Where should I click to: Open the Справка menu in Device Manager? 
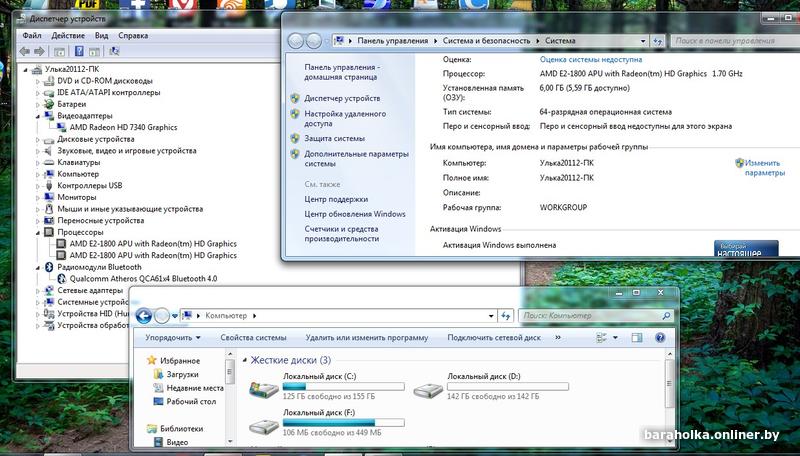coord(133,36)
